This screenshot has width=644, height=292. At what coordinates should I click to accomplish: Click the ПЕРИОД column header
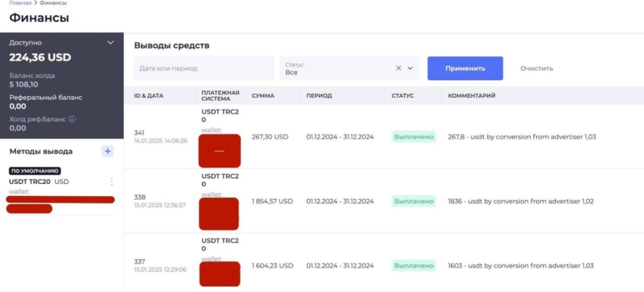pos(319,96)
